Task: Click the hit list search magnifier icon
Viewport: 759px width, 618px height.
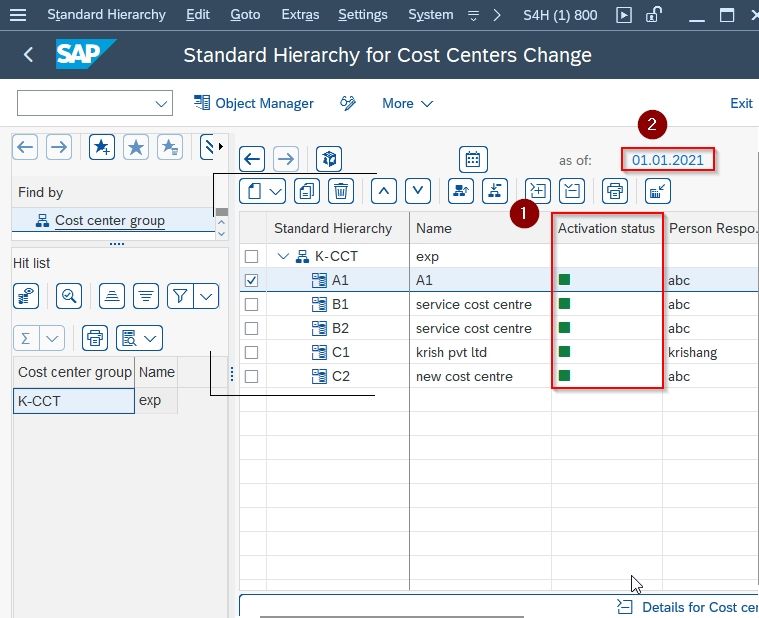Action: point(69,296)
